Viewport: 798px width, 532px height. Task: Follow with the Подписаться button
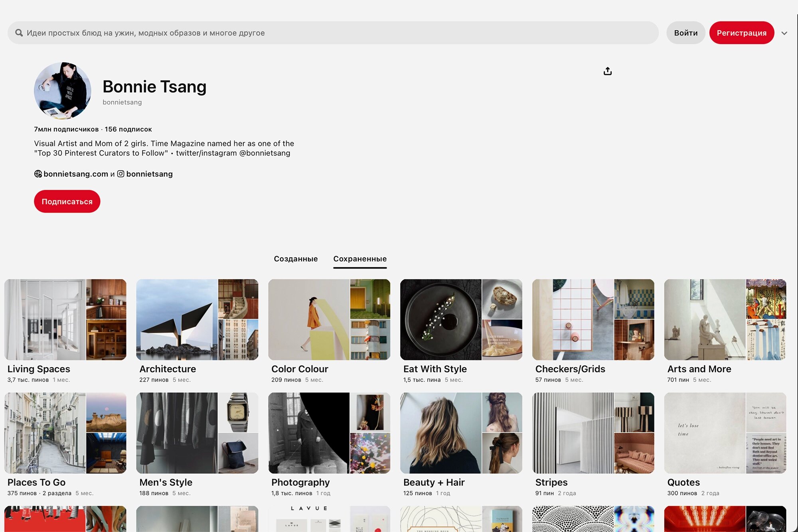67,201
